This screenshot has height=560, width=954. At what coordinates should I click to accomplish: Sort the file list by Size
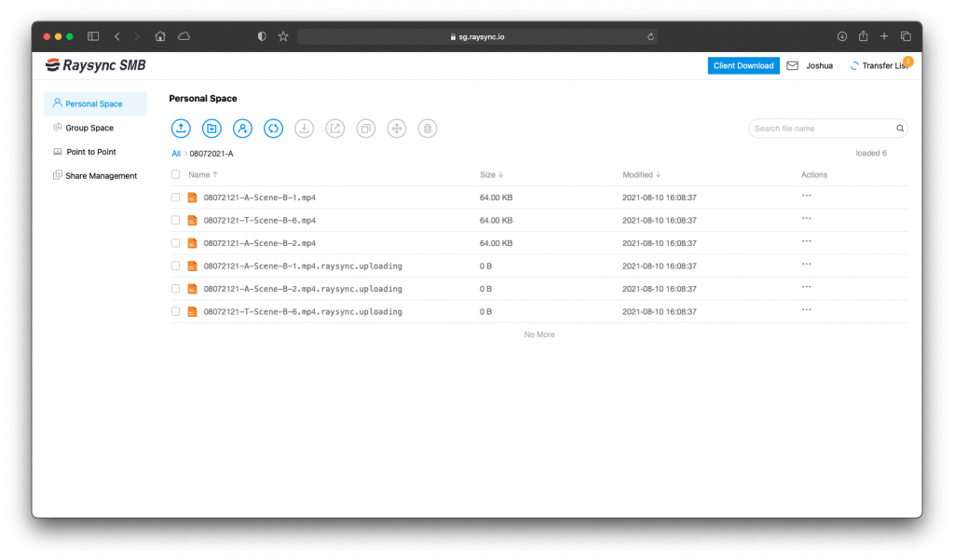coord(492,174)
